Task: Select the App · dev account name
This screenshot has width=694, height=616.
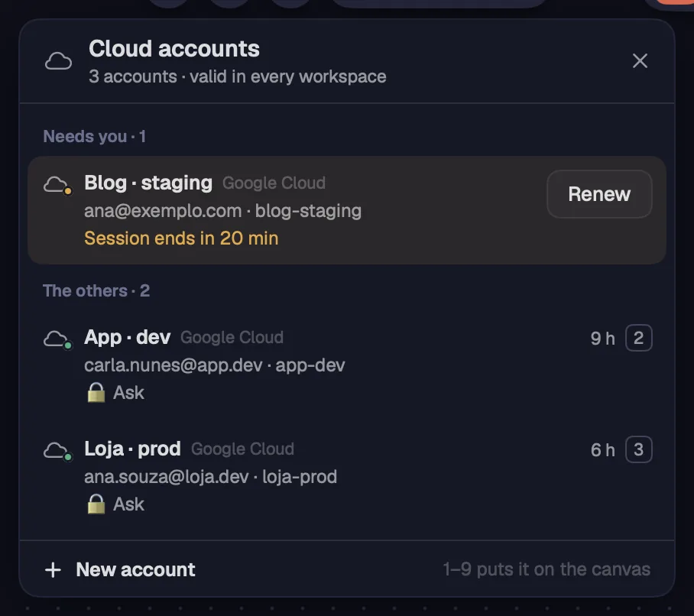Action: tap(128, 337)
